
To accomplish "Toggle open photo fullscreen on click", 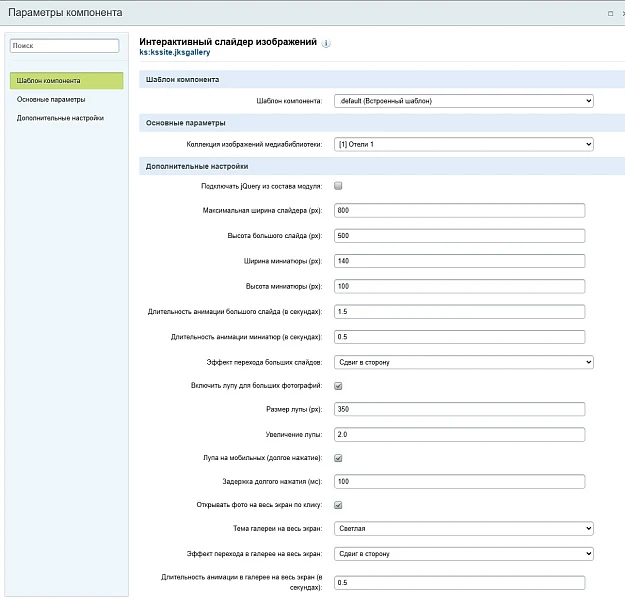I will [x=338, y=505].
